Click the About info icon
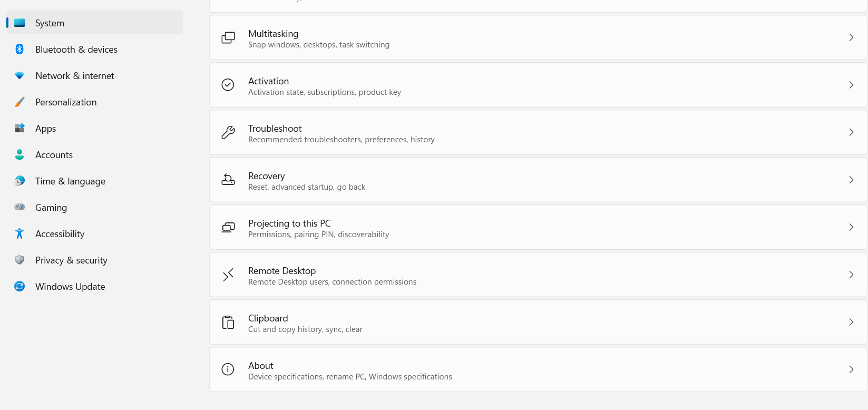Viewport: 868px width, 410px height. coord(228,369)
